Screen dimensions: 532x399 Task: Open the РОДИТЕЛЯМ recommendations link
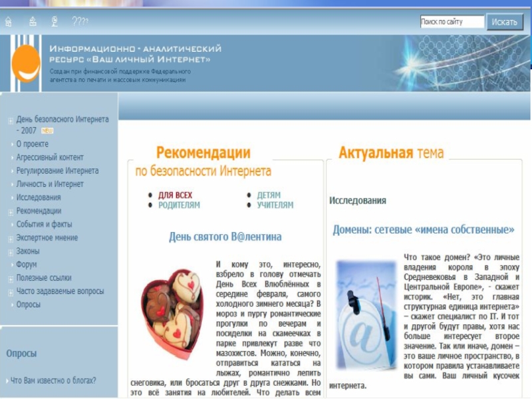[178, 205]
